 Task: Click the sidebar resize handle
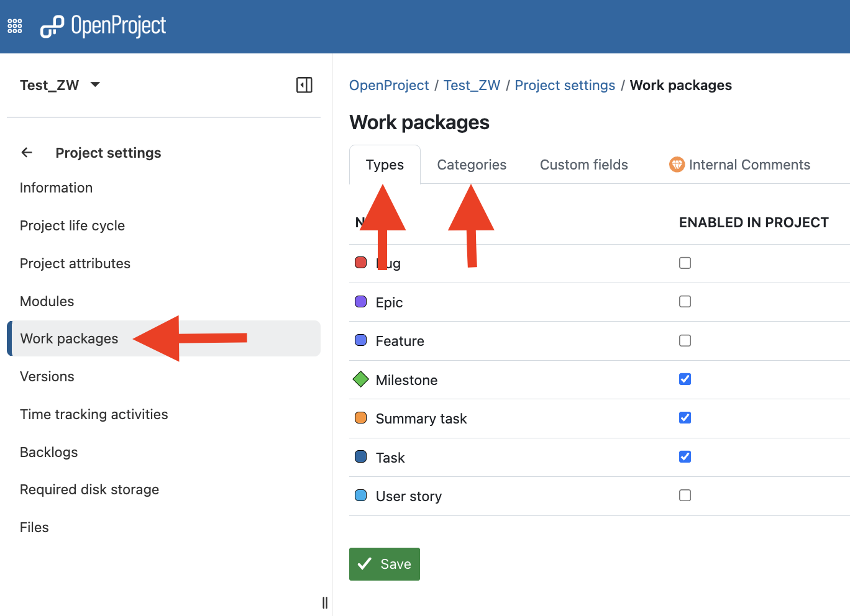click(324, 602)
